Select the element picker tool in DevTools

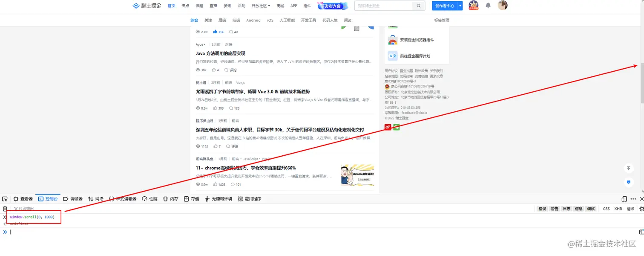[5, 198]
